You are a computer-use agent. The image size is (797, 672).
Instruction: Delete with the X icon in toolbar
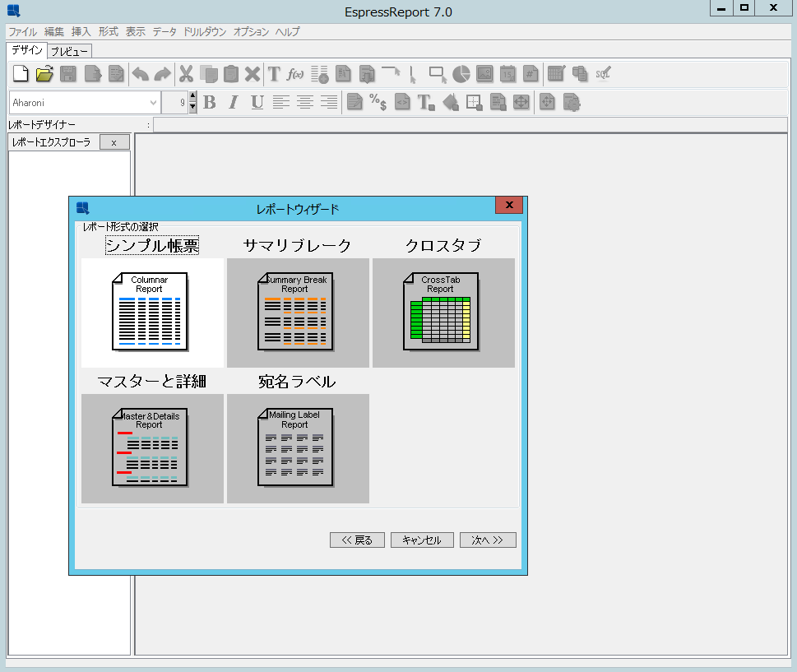[253, 74]
